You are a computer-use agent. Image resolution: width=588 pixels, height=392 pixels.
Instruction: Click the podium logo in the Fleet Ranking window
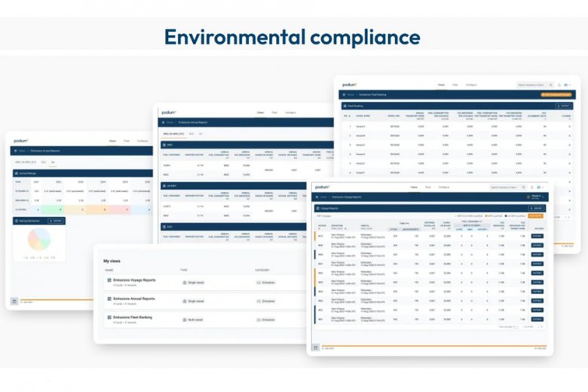tap(350, 85)
